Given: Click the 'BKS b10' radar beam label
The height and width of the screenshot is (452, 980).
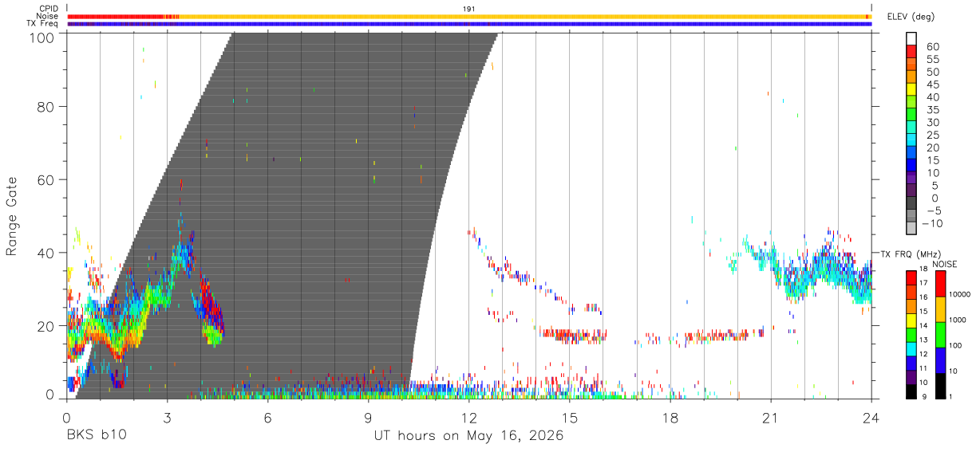Looking at the screenshot, I should [96, 436].
